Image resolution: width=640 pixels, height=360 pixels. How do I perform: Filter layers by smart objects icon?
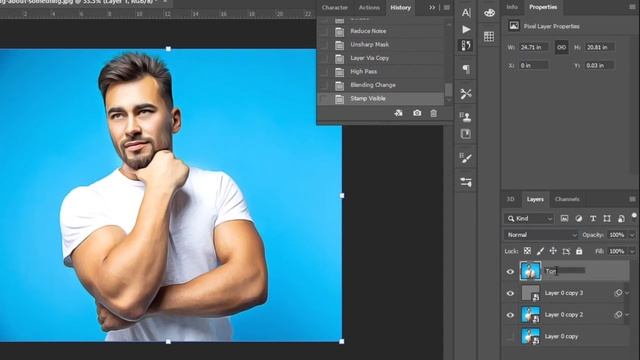pyautogui.click(x=621, y=219)
